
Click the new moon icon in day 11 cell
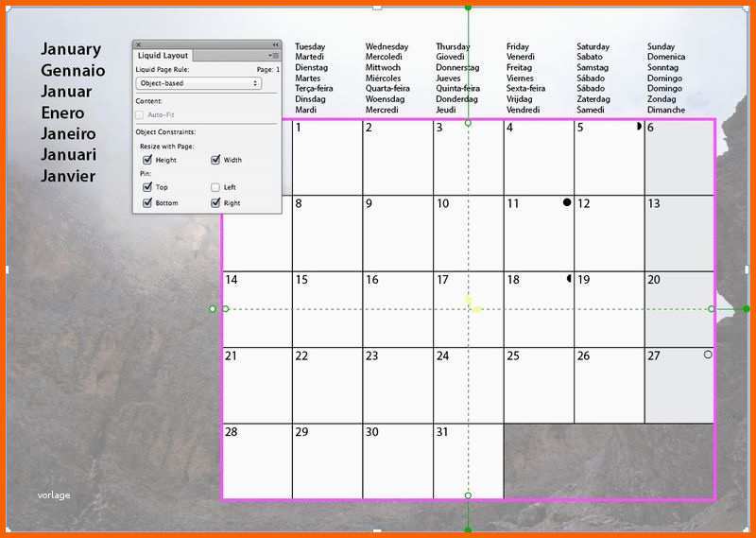pos(567,202)
